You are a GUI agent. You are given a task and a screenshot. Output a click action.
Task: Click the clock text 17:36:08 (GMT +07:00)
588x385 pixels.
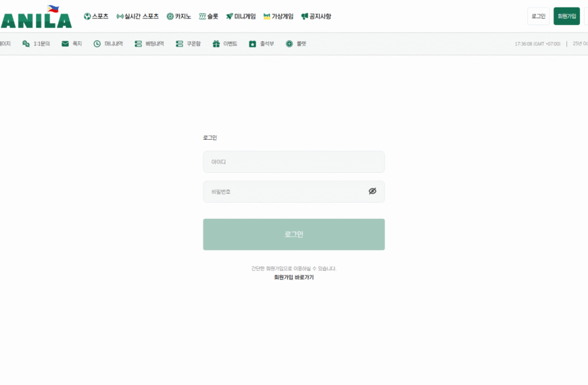[x=537, y=44]
